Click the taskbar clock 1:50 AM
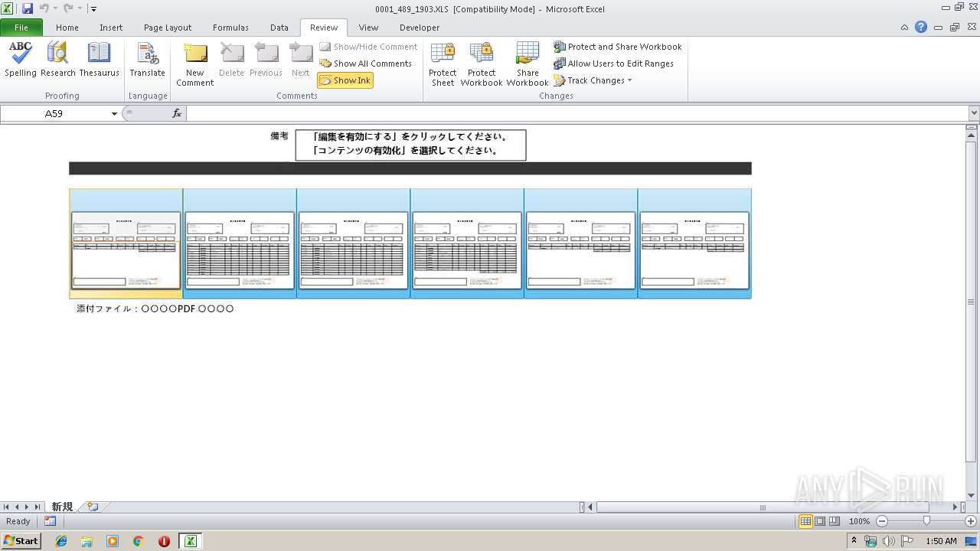 coord(941,541)
